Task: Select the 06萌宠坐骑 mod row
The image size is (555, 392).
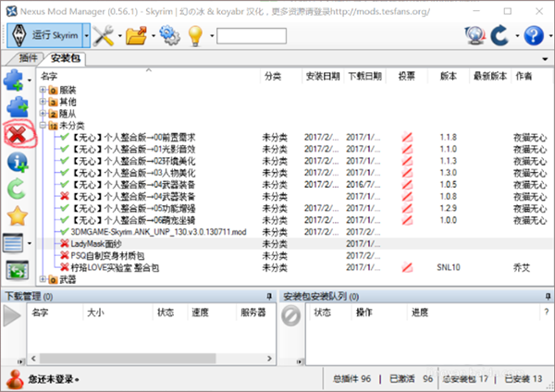Action: (x=295, y=220)
